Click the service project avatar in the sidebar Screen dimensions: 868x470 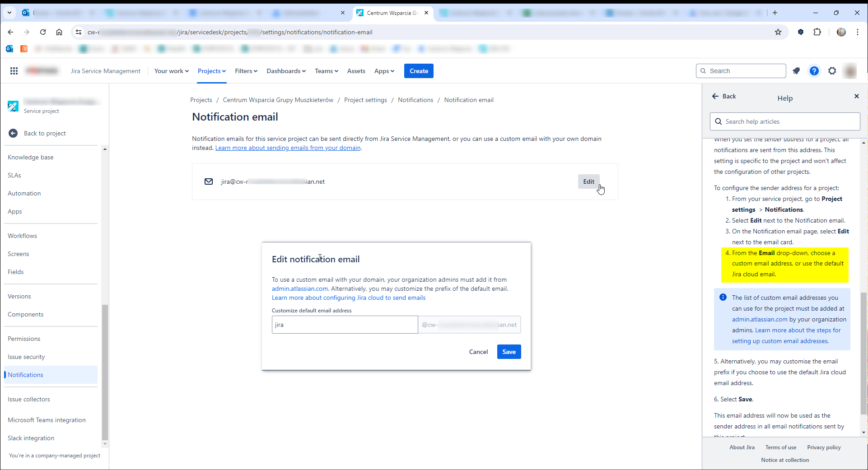(13, 106)
